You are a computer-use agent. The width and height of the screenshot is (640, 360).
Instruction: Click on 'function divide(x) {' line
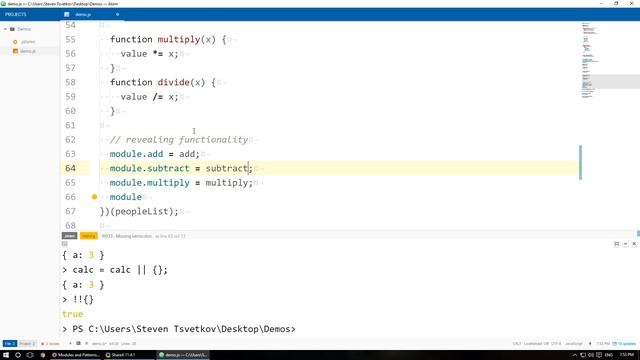pos(162,82)
